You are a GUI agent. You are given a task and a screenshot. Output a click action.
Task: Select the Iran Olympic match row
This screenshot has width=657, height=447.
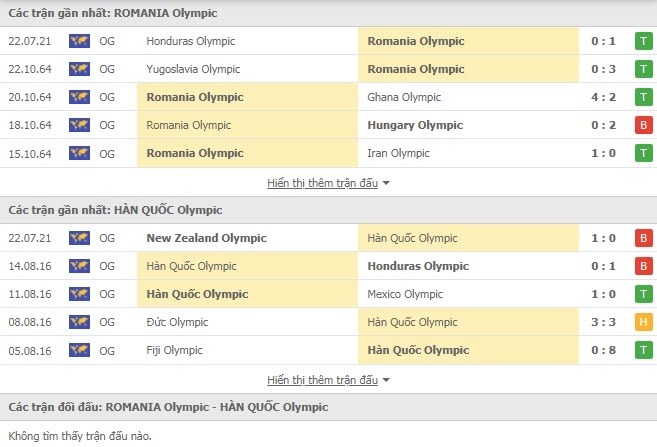(x=328, y=153)
